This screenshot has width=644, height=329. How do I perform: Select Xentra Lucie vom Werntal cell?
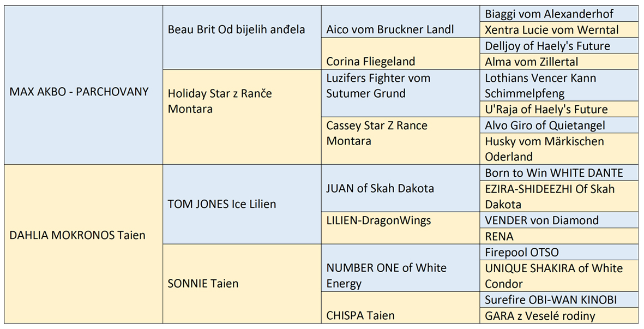[x=559, y=29]
